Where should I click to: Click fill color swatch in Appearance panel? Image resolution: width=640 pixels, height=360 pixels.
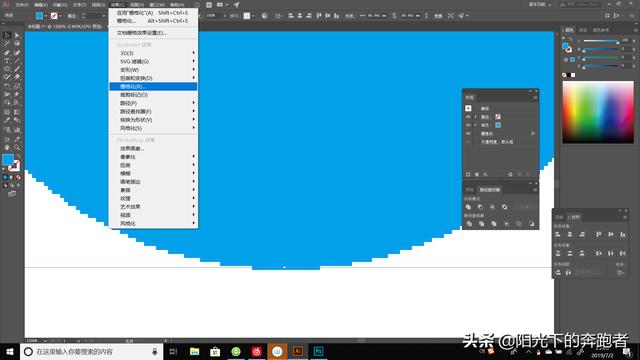498,125
